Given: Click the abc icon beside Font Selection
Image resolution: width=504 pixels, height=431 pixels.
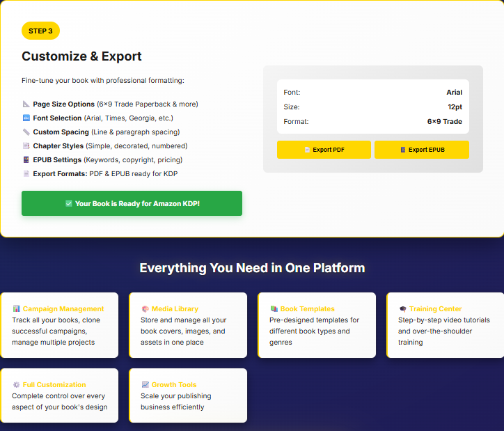Looking at the screenshot, I should pos(26,118).
